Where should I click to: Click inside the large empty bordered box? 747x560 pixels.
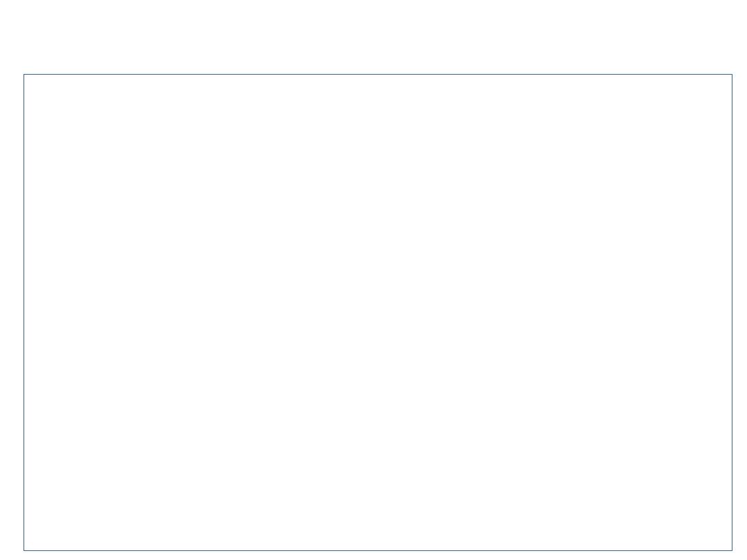point(378,312)
